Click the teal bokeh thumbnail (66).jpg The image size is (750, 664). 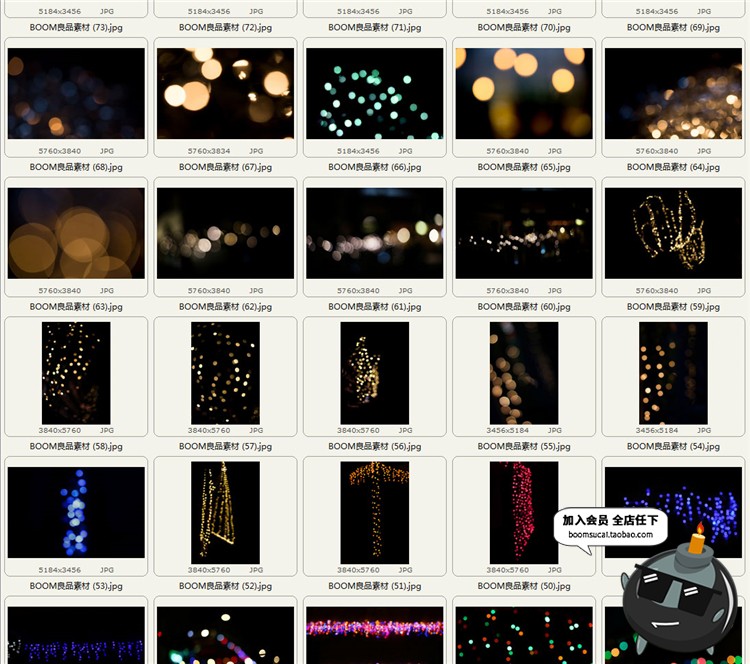pyautogui.click(x=374, y=93)
